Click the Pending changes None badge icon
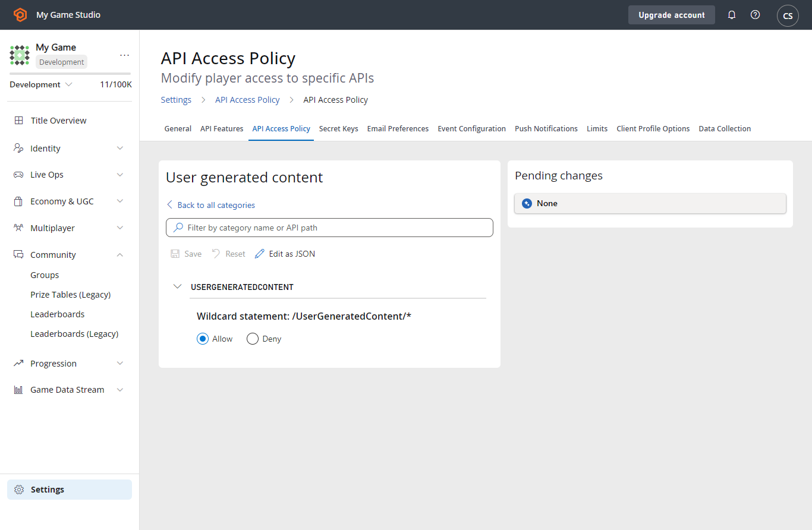This screenshot has width=812, height=530. [527, 203]
